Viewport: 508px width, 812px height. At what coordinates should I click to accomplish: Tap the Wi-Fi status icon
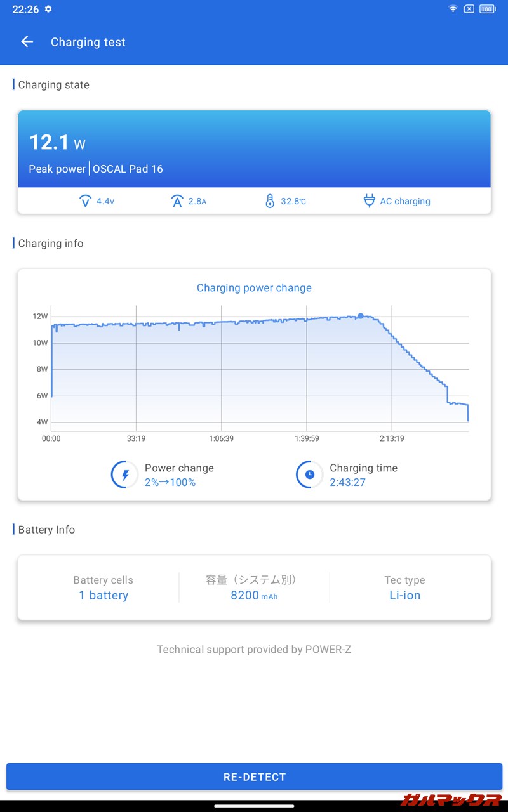tap(453, 9)
